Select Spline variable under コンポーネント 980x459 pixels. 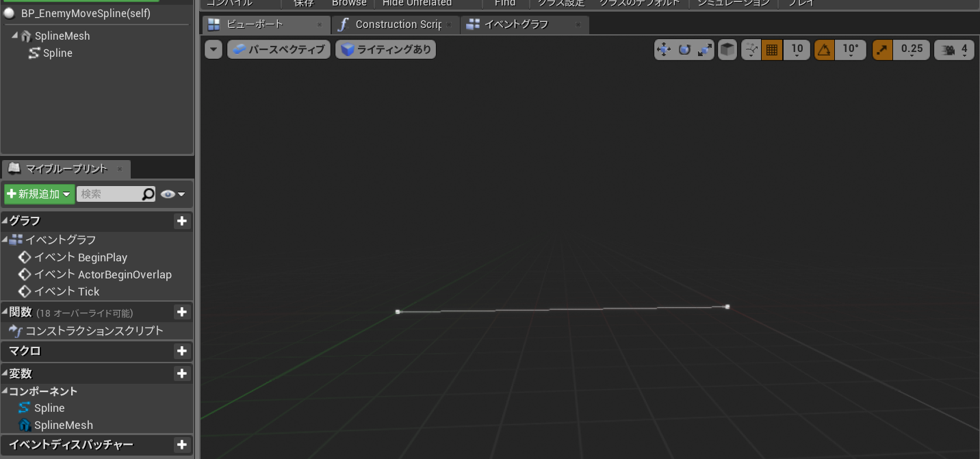(49, 408)
